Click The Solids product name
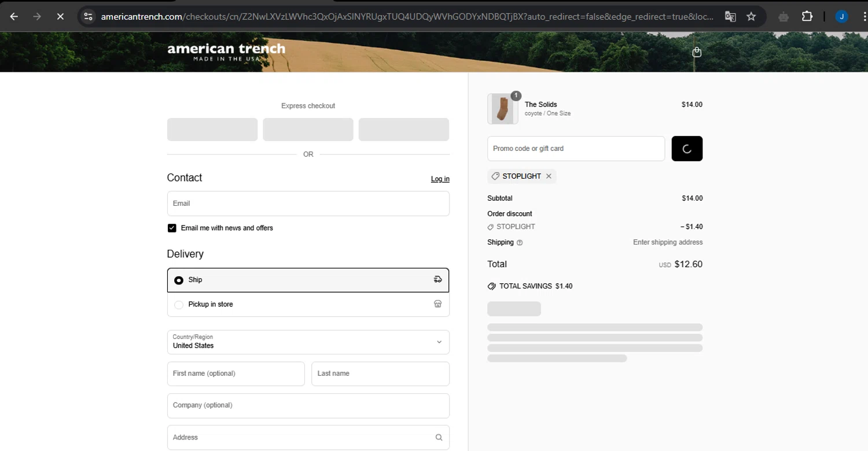The height and width of the screenshot is (451, 868). click(540, 105)
